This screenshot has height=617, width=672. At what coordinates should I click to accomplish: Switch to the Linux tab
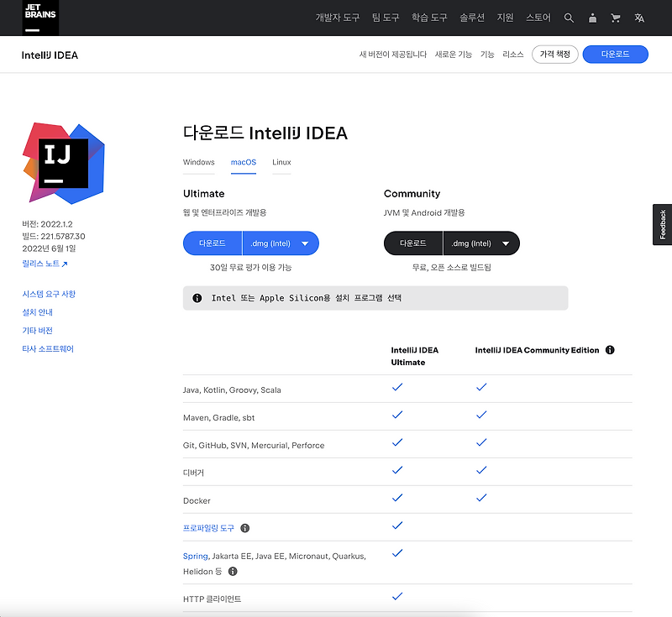point(281,162)
